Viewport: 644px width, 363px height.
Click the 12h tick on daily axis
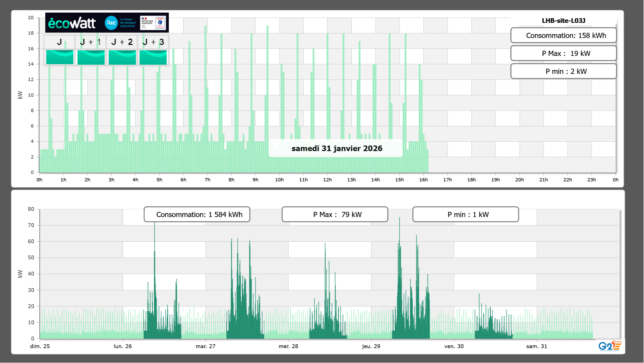coord(327,180)
